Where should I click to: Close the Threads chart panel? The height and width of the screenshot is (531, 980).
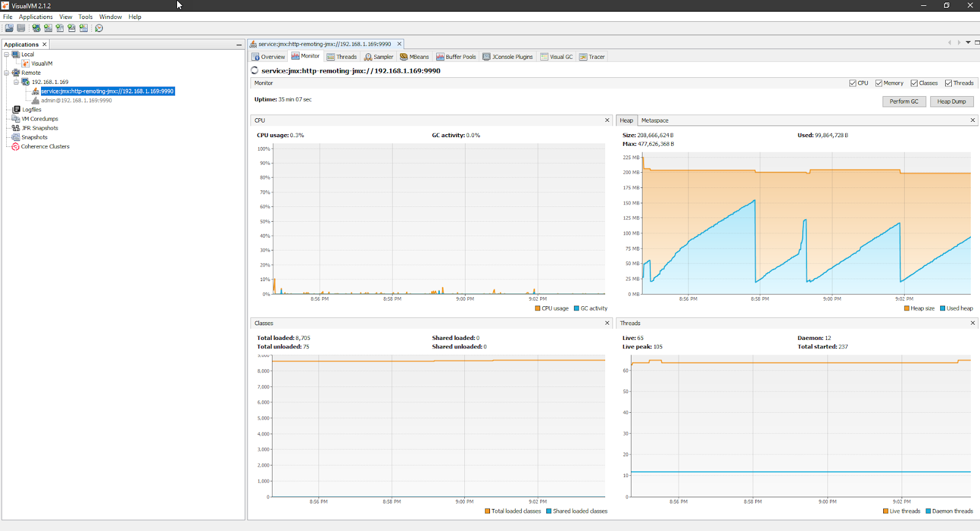click(x=973, y=323)
